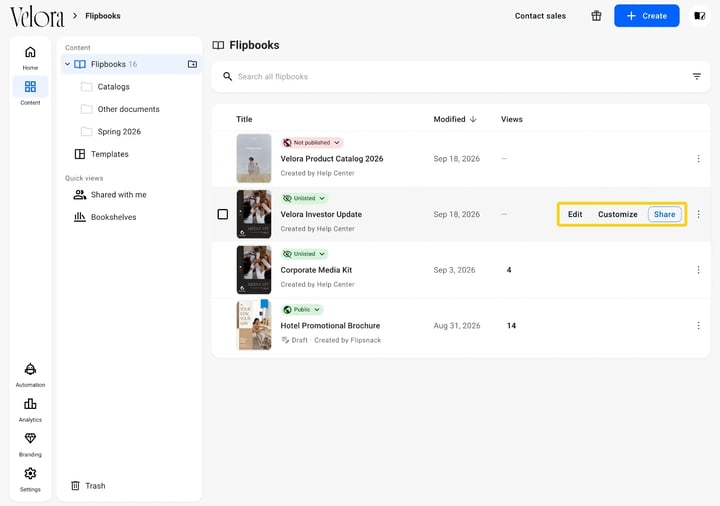Click the gift box icon
Viewport: 720px width, 506px height.
[596, 16]
